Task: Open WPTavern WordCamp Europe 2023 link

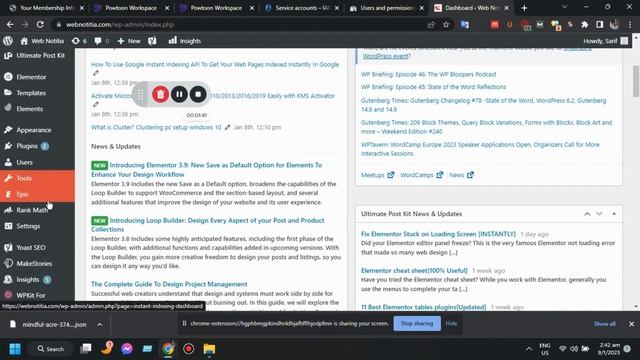Action: 480,149
